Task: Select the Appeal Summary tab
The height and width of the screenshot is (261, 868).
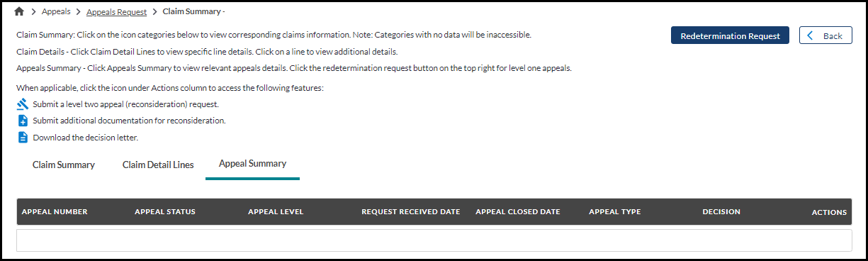Action: point(253,164)
